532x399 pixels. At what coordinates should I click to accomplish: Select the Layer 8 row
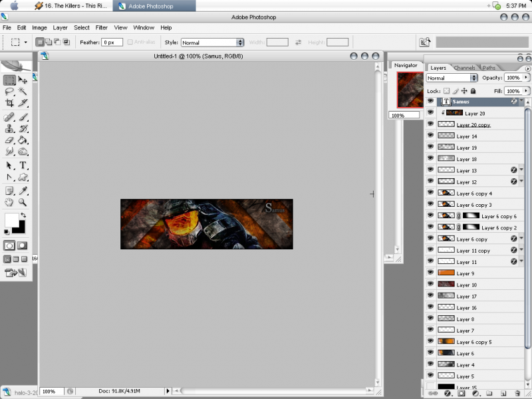[475, 319]
